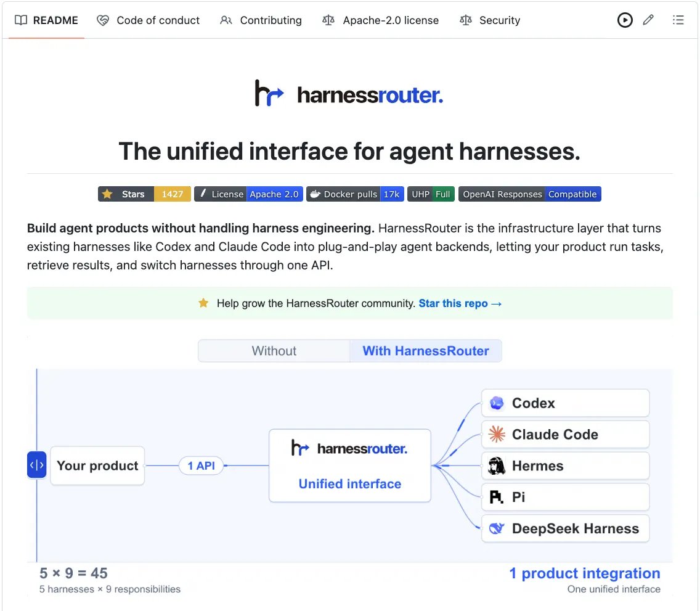700x611 pixels.
Task: Click the UHP Full badge
Action: (x=431, y=194)
